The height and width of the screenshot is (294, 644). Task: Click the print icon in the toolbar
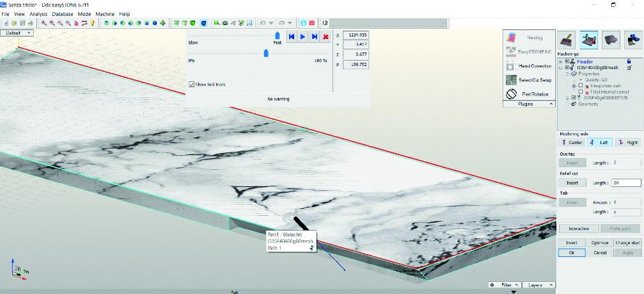click(30, 23)
